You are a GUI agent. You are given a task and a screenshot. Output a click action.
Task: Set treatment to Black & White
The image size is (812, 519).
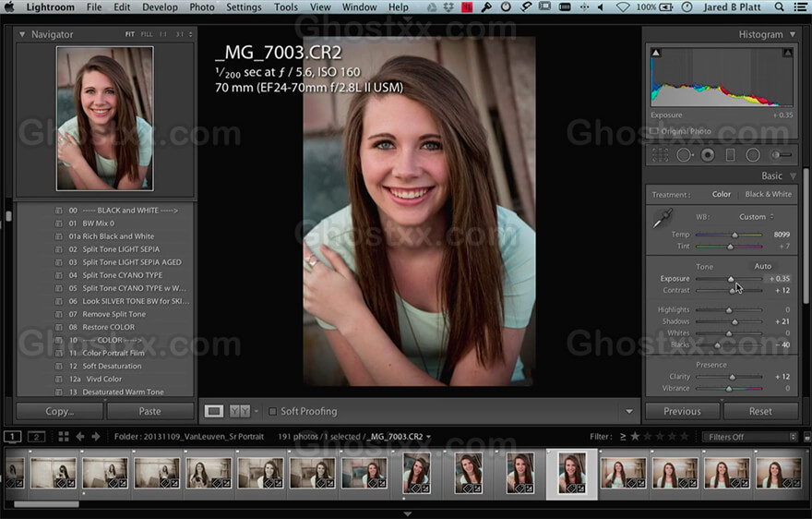tap(768, 194)
